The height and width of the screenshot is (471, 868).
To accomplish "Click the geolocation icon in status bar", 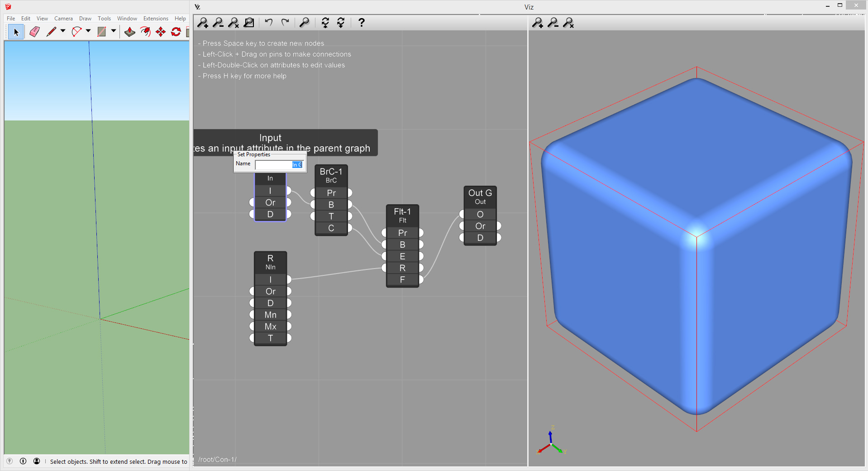I will pyautogui.click(x=10, y=461).
